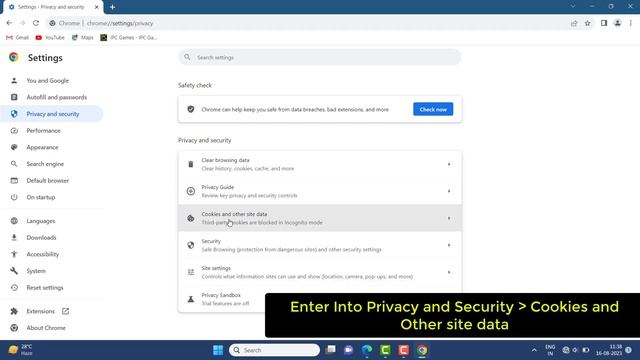Open Accessibility settings
This screenshot has height=360, width=640.
click(x=43, y=254)
